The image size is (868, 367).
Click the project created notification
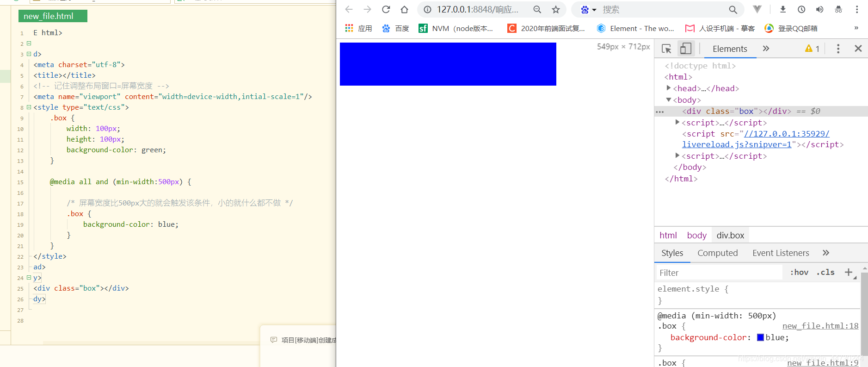point(303,340)
